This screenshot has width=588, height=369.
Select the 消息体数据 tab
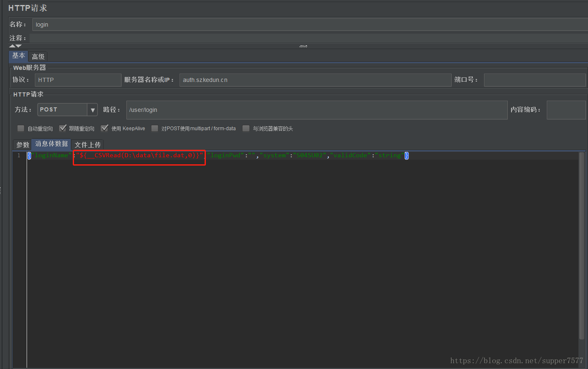52,144
